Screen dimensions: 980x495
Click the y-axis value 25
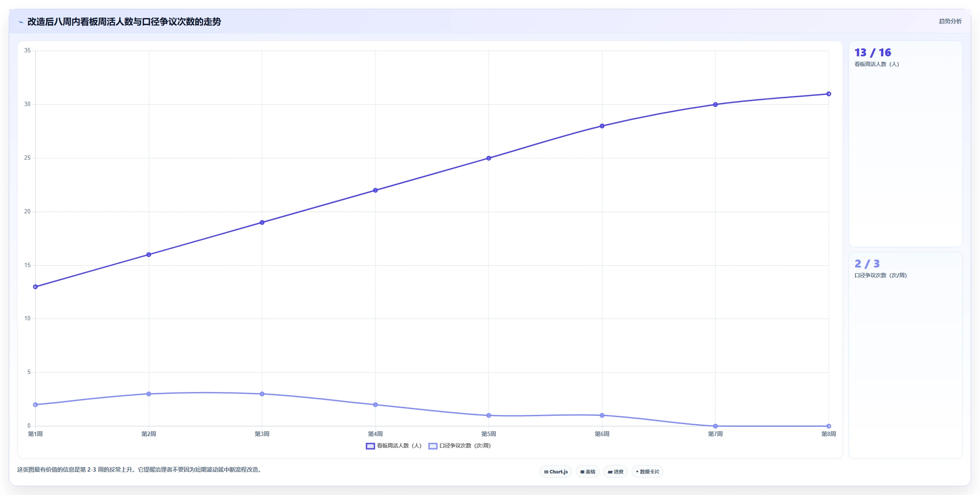coord(27,158)
